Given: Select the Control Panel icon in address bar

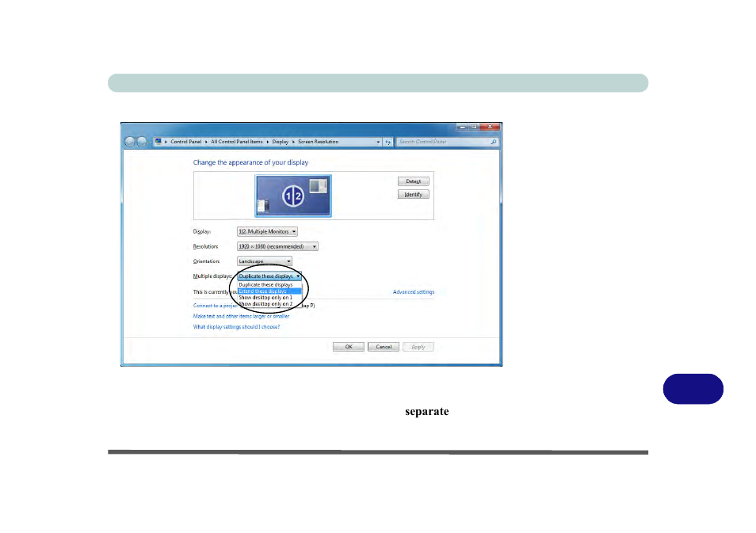Looking at the screenshot, I should coord(158,142).
